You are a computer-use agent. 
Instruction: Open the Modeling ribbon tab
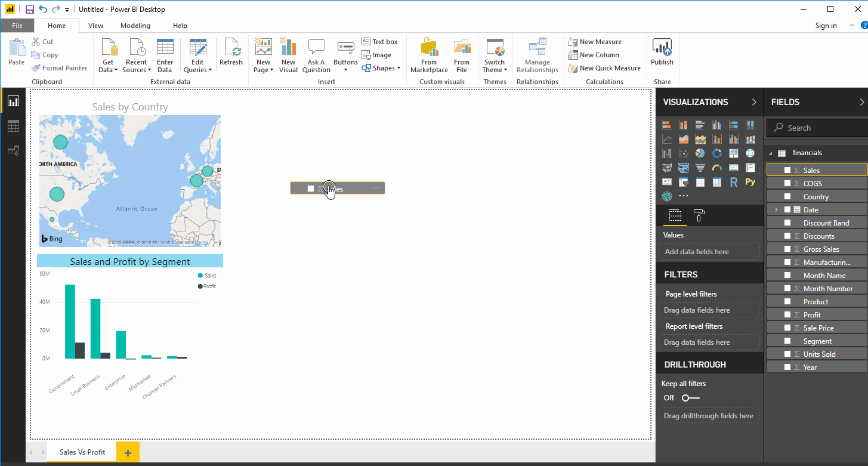135,26
